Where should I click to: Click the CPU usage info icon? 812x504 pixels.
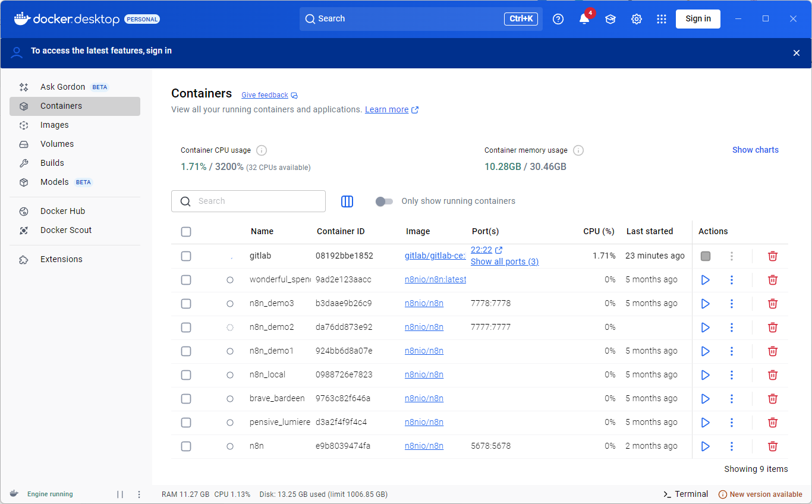tap(261, 150)
